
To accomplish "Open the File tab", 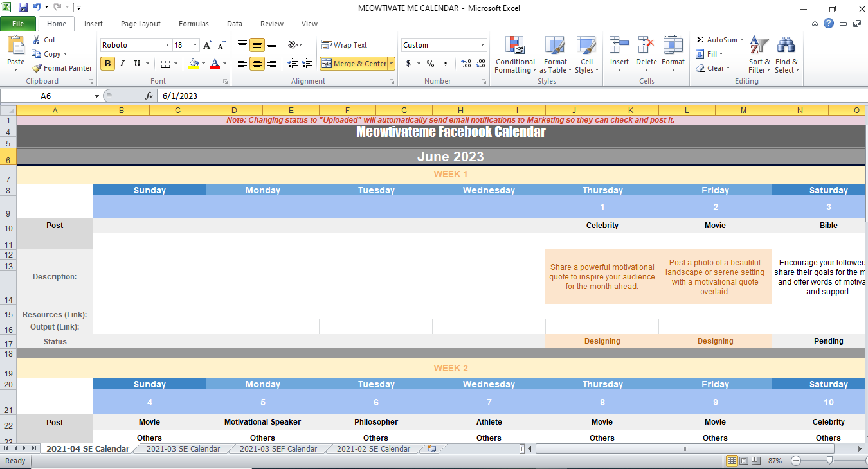I will tap(18, 24).
